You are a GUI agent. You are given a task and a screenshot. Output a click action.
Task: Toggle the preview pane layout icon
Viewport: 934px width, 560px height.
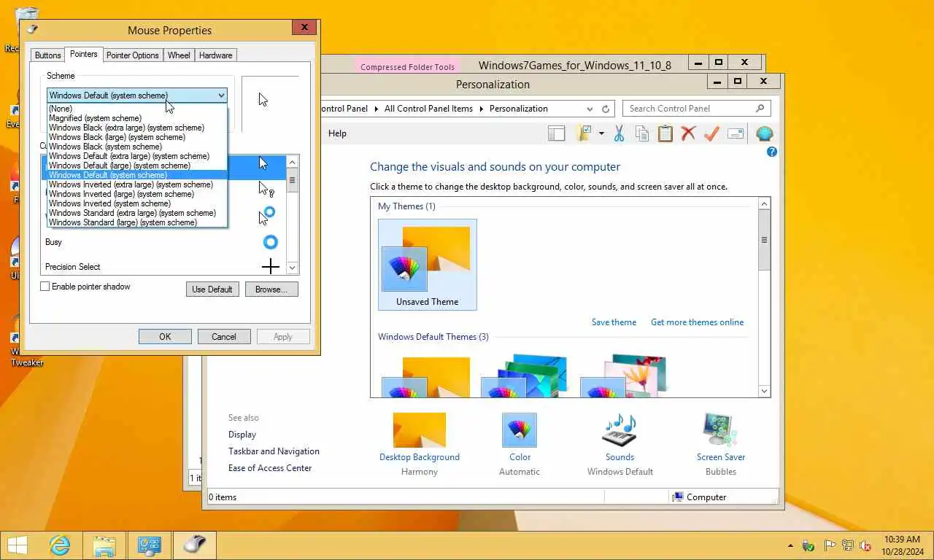(x=557, y=133)
